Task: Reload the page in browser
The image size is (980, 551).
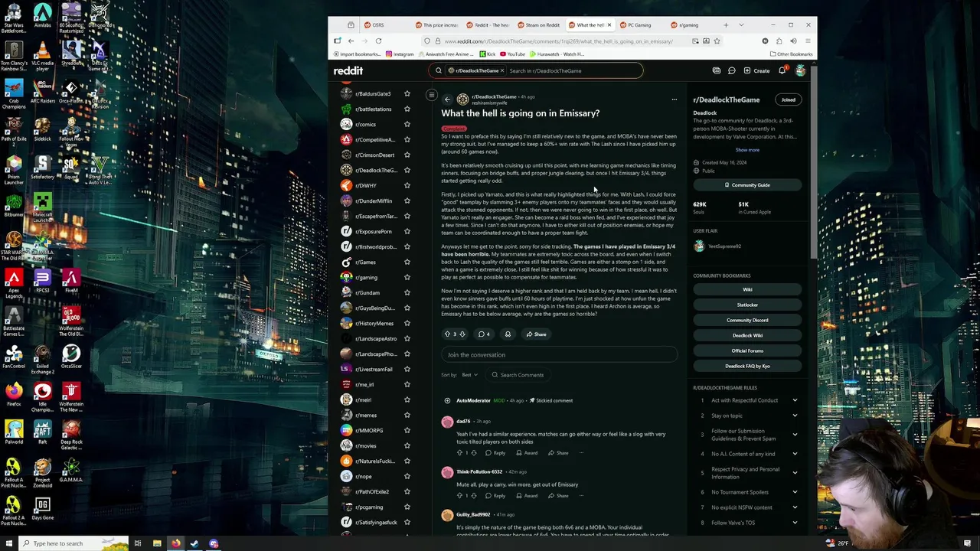Action: click(x=378, y=41)
